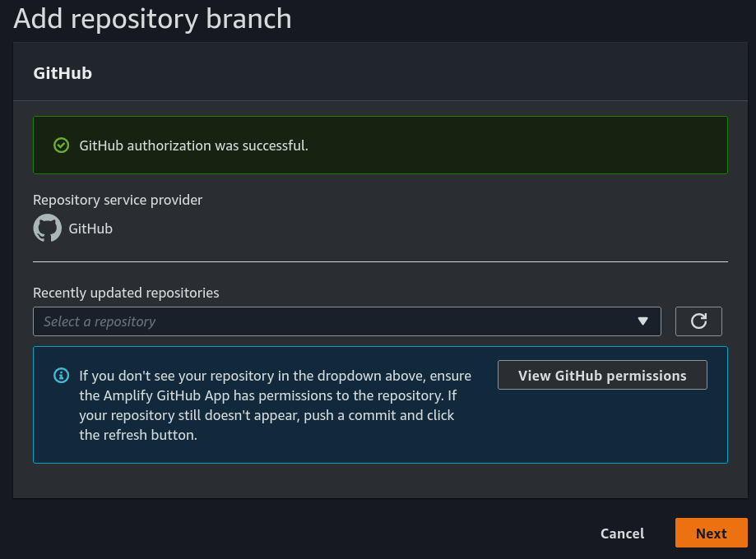Open View GitHub permissions

tap(601, 375)
